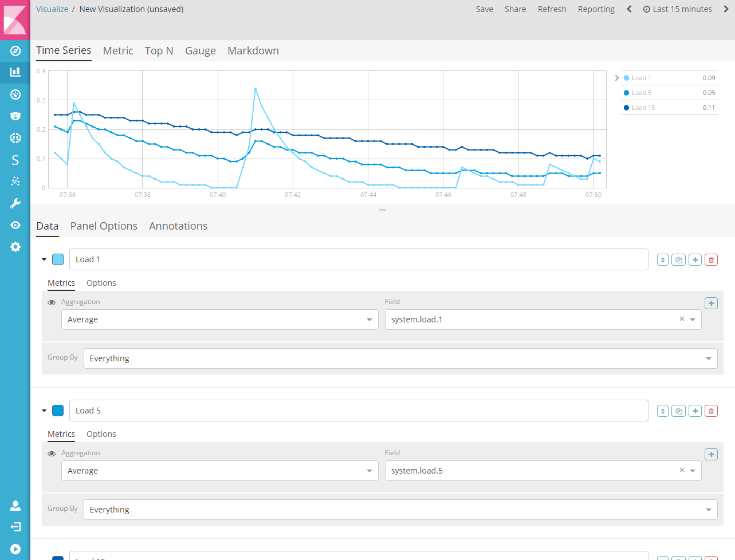735x560 pixels.
Task: Clone the Load 1 series with the copy icon
Action: (678, 259)
